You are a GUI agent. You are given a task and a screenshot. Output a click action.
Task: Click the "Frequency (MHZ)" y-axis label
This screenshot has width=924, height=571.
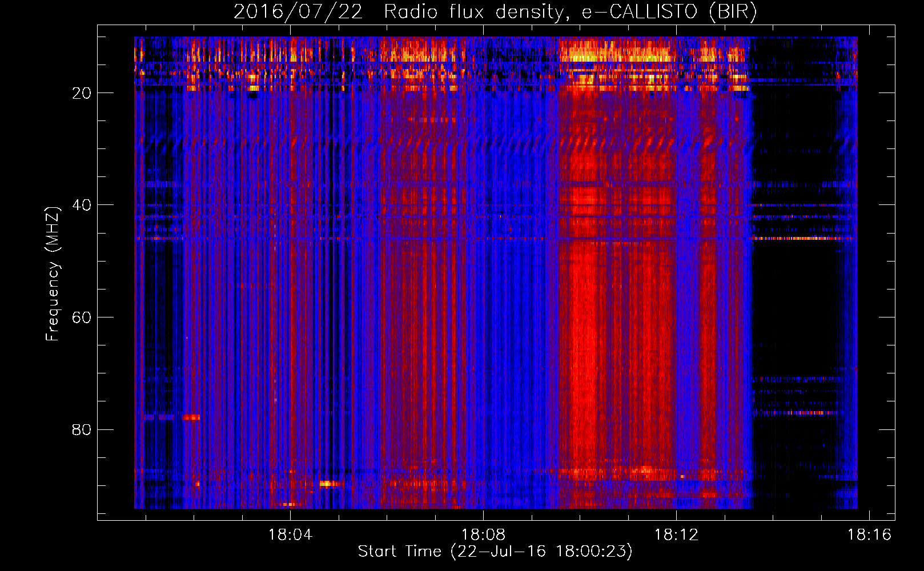click(53, 274)
